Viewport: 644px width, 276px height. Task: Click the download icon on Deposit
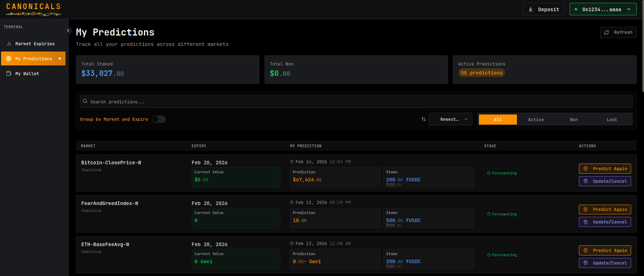[531, 9]
